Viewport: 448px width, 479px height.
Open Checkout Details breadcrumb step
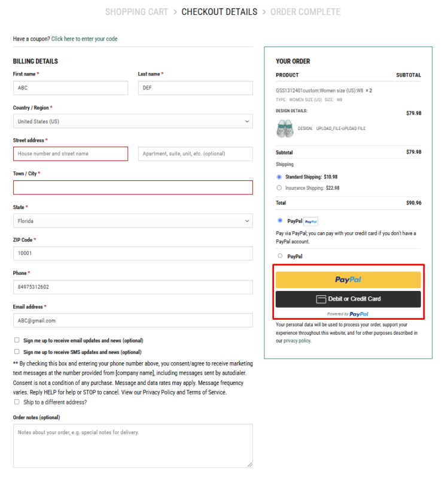(x=219, y=12)
